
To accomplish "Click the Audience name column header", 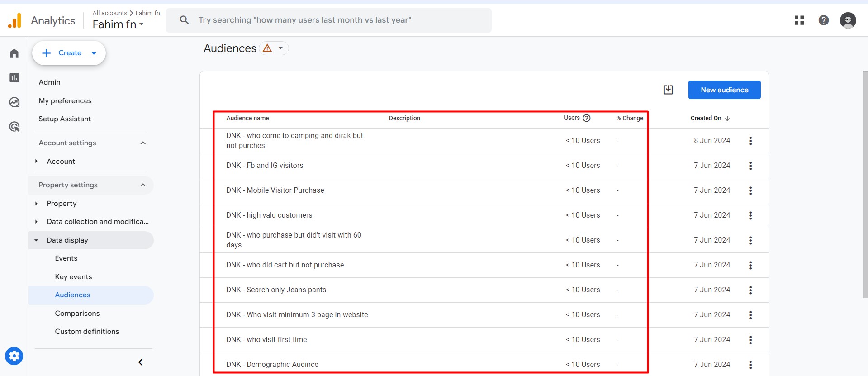I will point(247,118).
